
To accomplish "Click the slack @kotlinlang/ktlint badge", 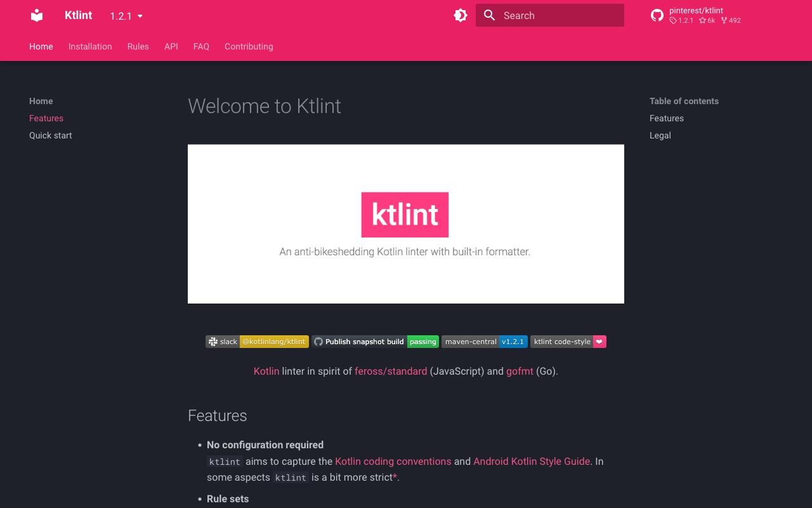I will [x=257, y=342].
